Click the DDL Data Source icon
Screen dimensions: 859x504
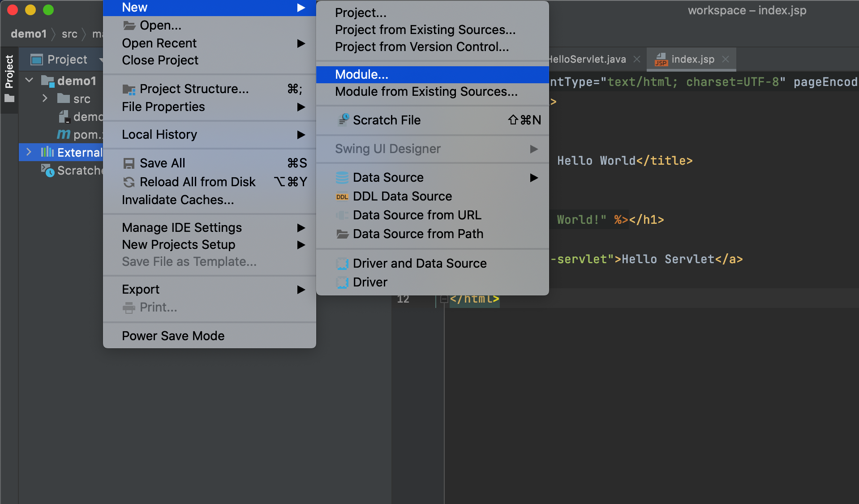pos(342,196)
